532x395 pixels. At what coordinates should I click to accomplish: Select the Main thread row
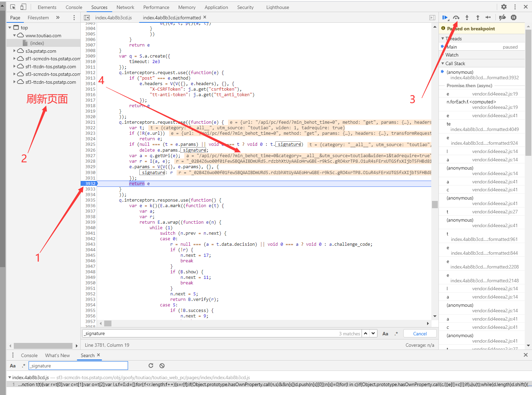(x=482, y=47)
